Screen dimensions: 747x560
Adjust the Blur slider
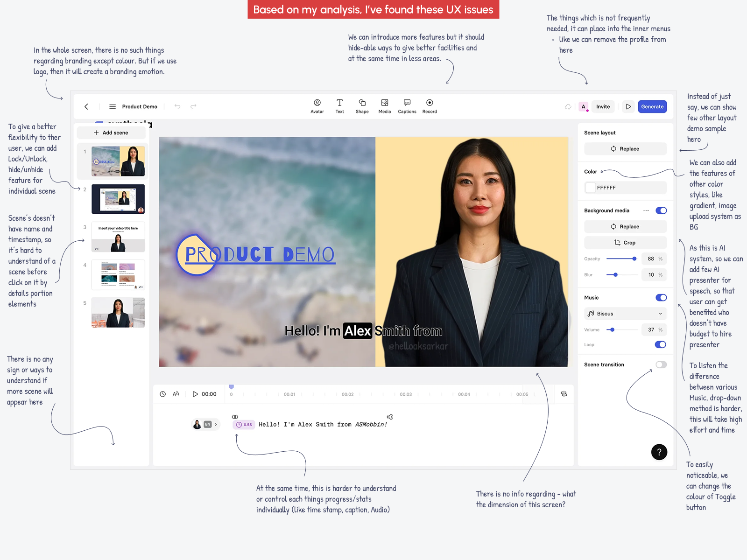[x=622, y=275]
